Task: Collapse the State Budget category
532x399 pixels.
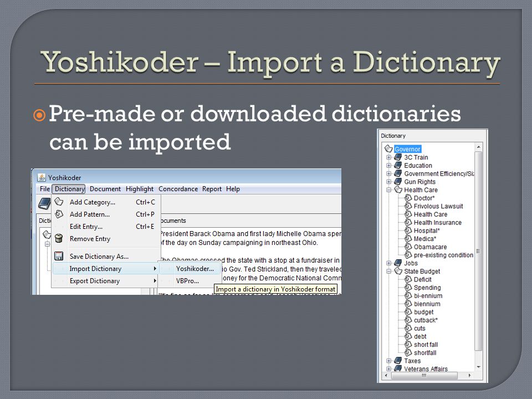Action: click(388, 272)
